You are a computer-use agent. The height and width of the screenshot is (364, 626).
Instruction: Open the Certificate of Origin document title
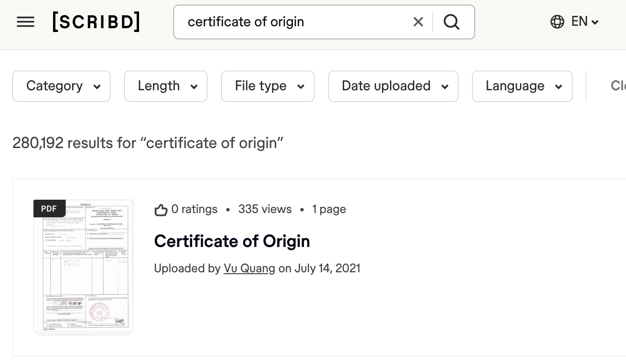232,241
